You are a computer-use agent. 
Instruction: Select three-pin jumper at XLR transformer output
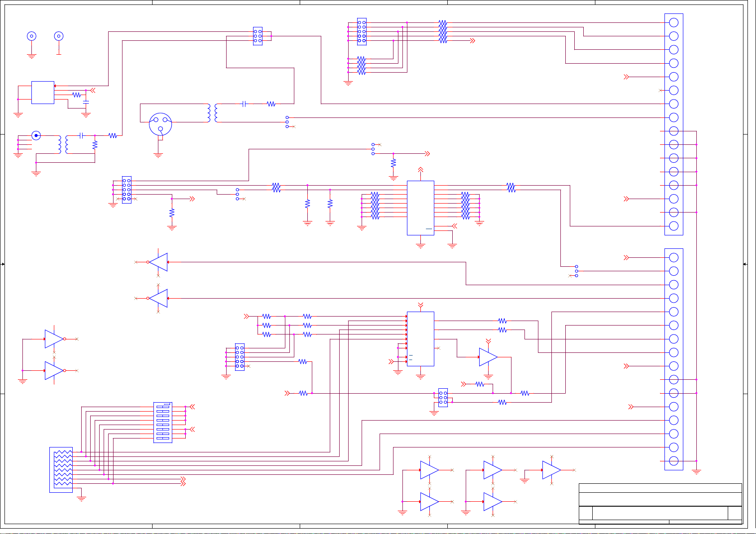(x=287, y=122)
